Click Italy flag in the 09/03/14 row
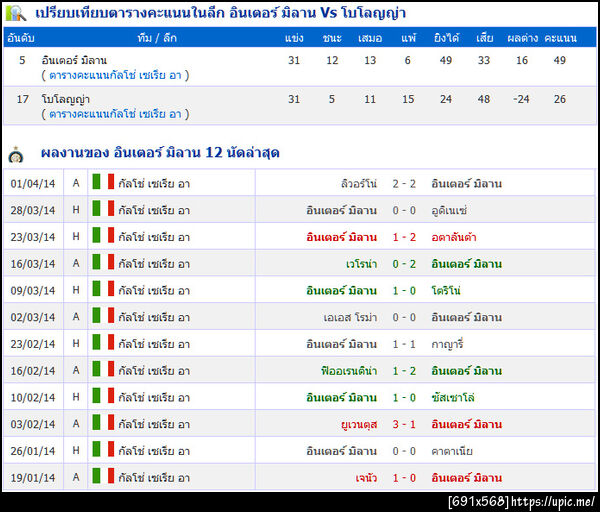600x512 pixels. click(x=103, y=289)
